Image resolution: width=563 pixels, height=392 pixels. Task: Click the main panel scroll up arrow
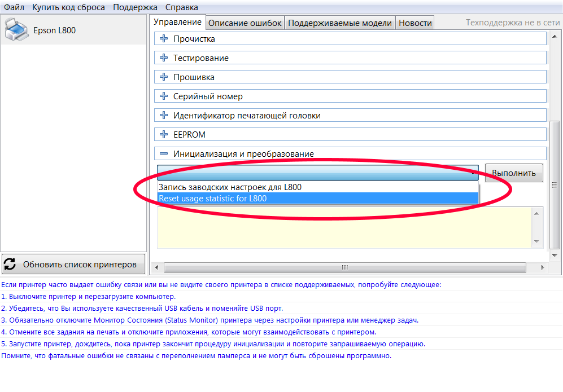click(555, 37)
